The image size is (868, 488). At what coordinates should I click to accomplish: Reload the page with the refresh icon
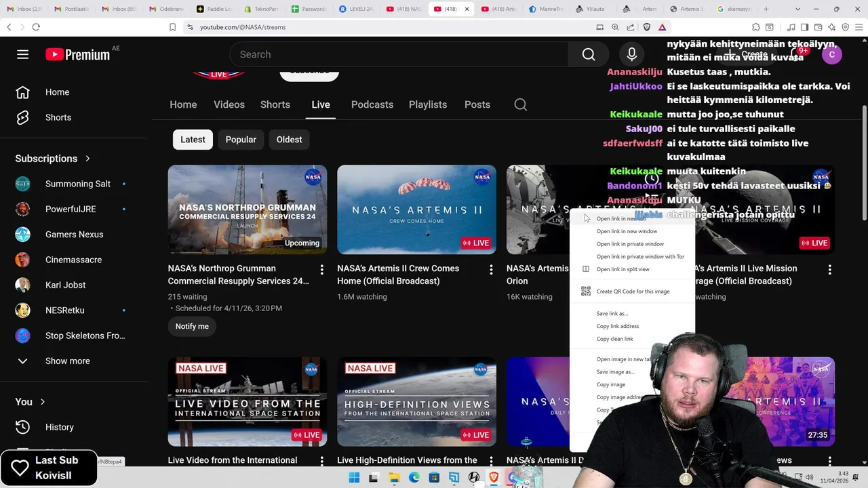click(36, 27)
